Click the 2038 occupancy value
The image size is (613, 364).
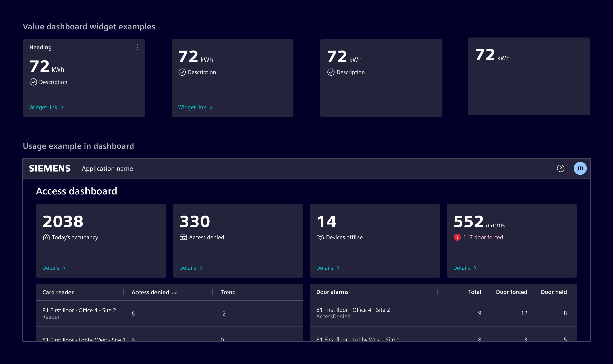tap(63, 221)
